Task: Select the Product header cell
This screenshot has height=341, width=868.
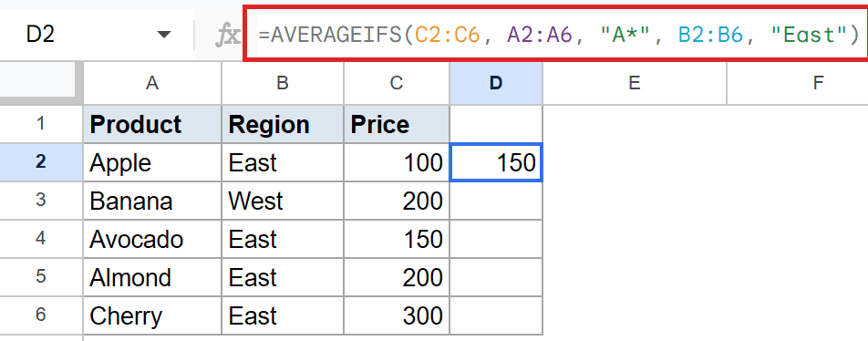Action: [x=152, y=124]
